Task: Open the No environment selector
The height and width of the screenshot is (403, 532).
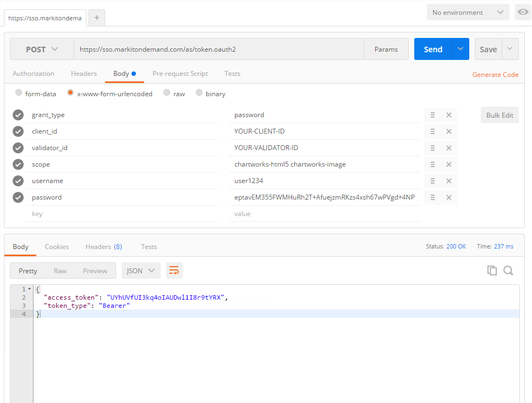Action: [x=468, y=12]
